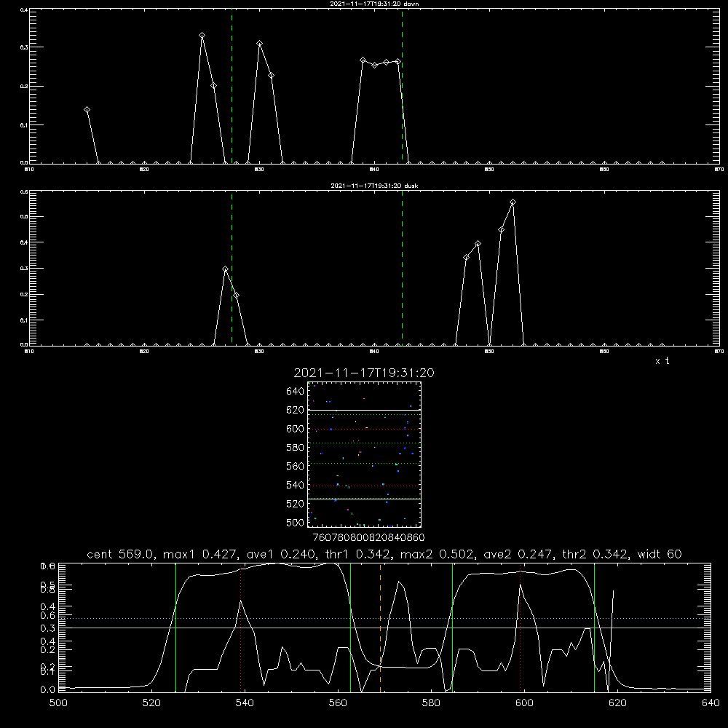Click the isolated leftmost diamond in the dawn plot
The width and height of the screenshot is (728, 728).
[x=87, y=110]
